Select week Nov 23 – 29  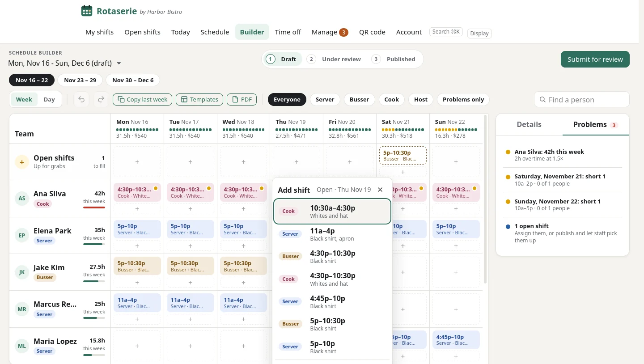point(80,80)
